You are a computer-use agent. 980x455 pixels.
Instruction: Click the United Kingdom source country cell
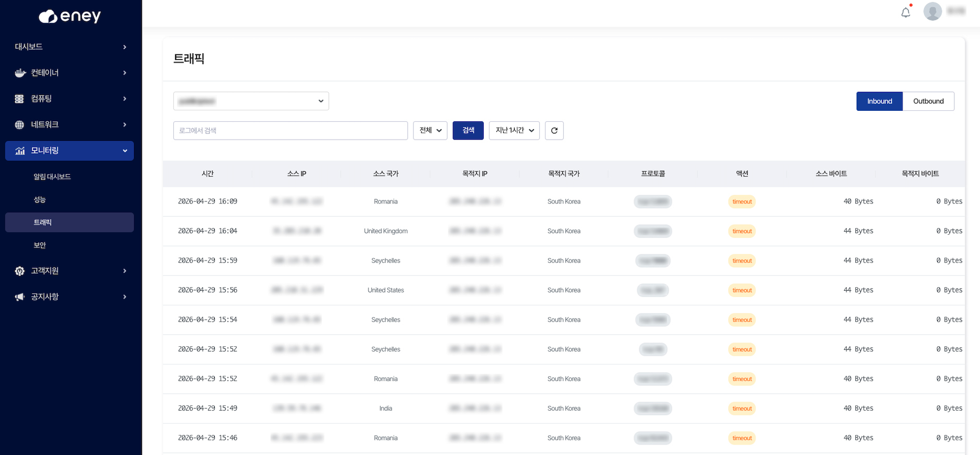click(x=386, y=231)
